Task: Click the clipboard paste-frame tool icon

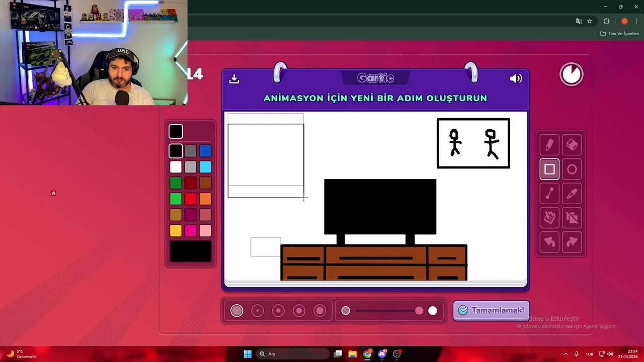Action: (549, 218)
